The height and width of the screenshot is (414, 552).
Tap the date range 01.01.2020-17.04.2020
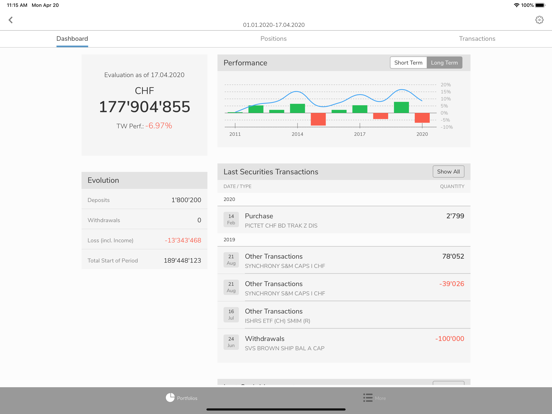coord(274,25)
